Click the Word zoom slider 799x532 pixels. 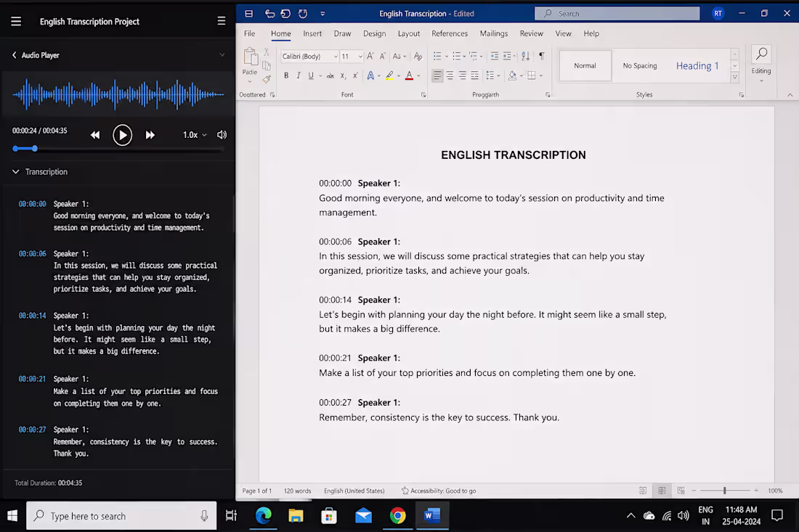tap(725, 491)
